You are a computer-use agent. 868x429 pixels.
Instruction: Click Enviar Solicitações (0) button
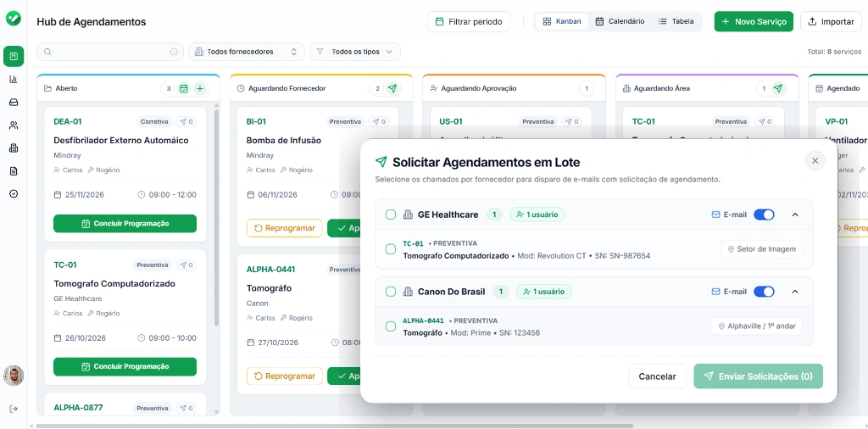coord(758,376)
